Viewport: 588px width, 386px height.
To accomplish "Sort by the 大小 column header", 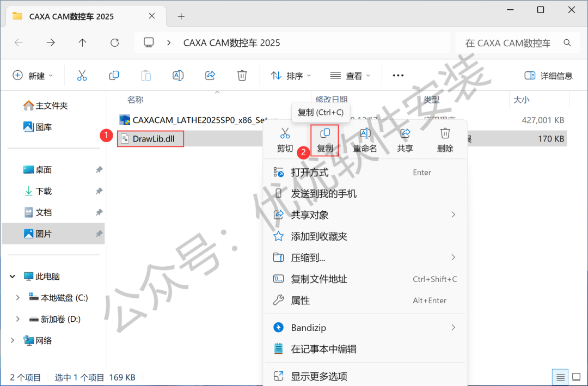I will click(521, 100).
